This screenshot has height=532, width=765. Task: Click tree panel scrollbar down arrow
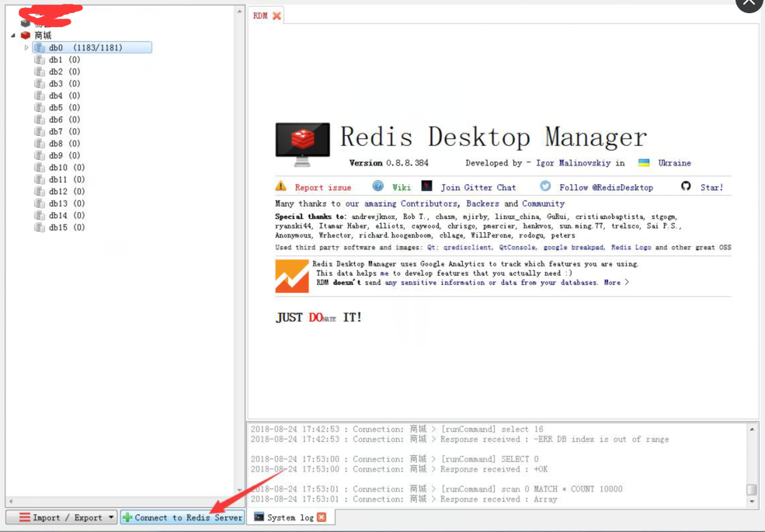[x=239, y=489]
